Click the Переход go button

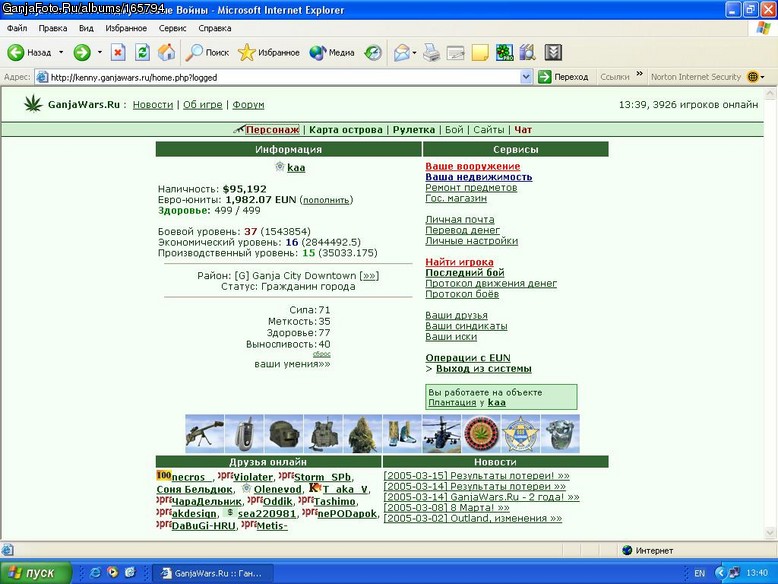click(x=563, y=77)
